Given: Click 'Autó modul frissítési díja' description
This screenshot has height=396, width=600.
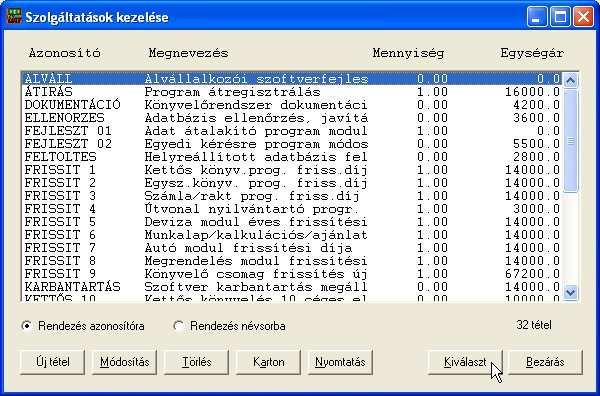Looking at the screenshot, I should [x=248, y=248].
